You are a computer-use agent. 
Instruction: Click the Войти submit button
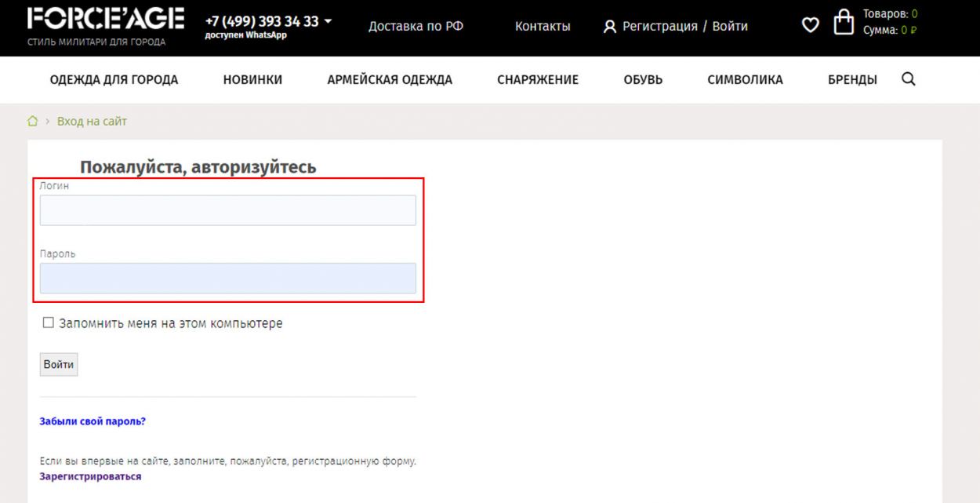pos(59,365)
